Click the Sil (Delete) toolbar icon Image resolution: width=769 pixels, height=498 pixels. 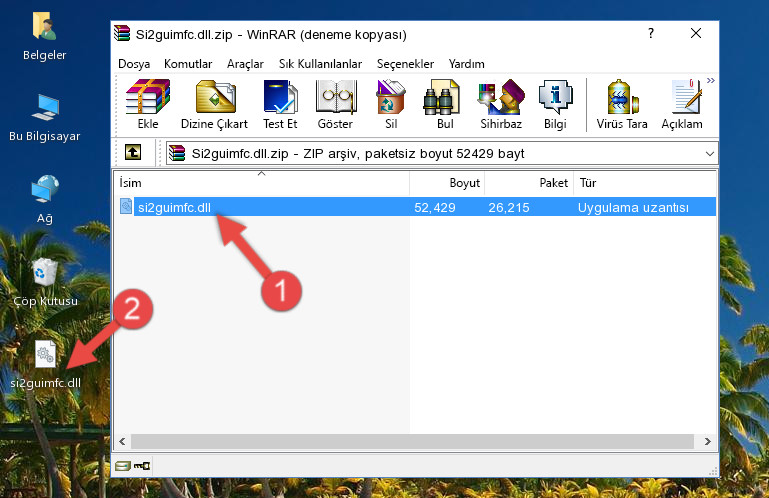(391, 104)
